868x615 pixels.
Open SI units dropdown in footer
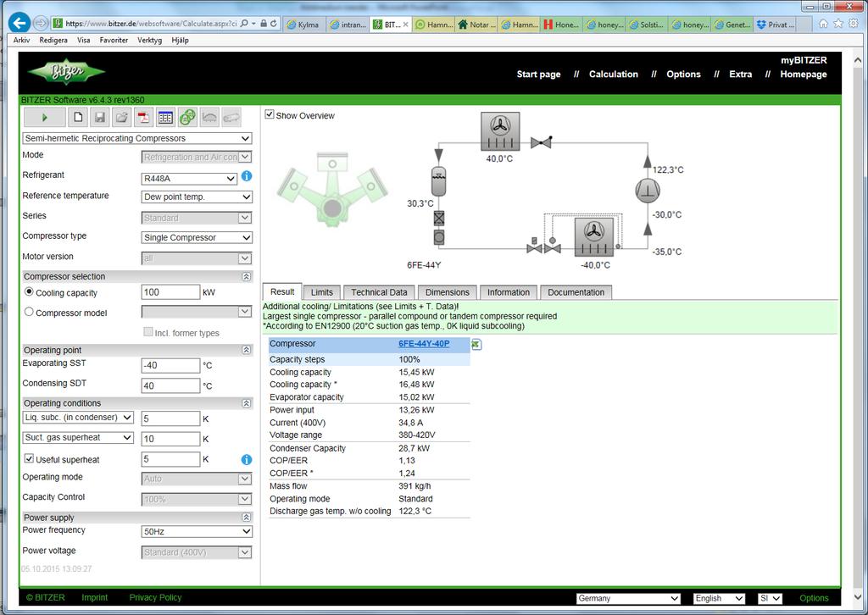pyautogui.click(x=770, y=598)
